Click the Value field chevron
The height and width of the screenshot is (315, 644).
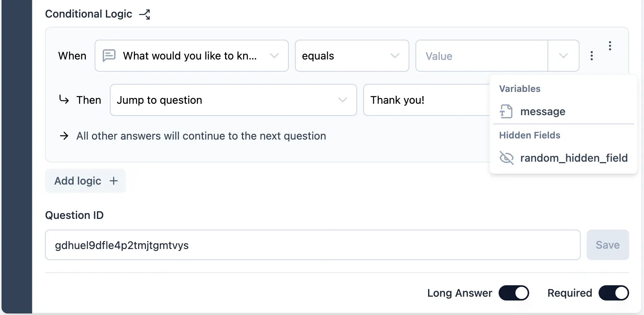pyautogui.click(x=563, y=56)
